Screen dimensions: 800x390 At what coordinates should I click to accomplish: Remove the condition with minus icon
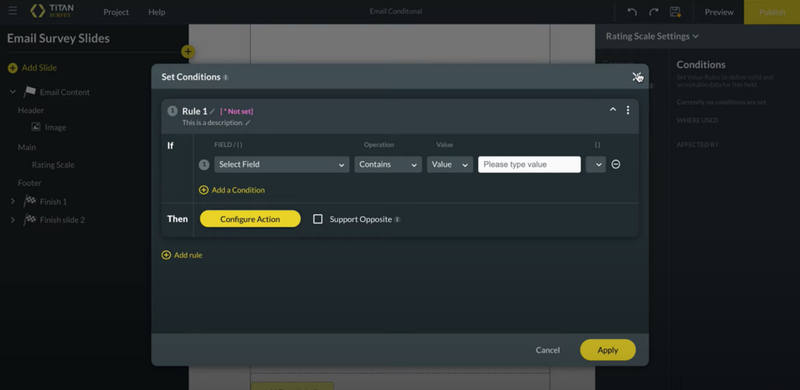616,164
